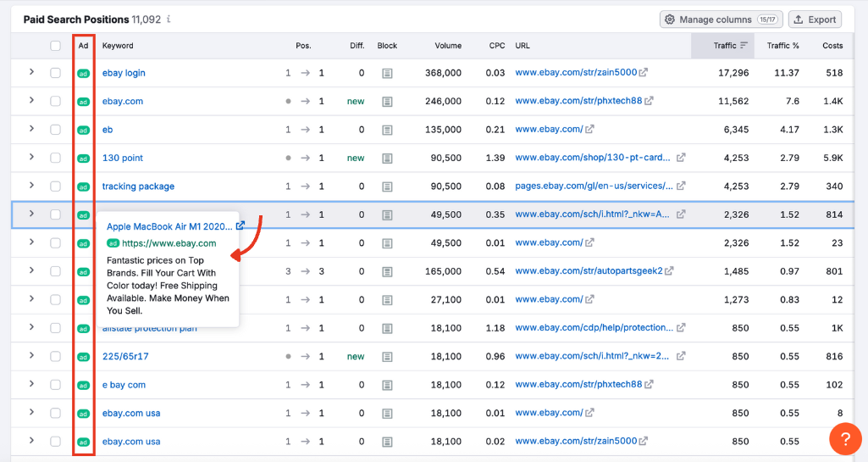Click the Traffic column sort icon
The width and height of the screenshot is (868, 462).
744,46
